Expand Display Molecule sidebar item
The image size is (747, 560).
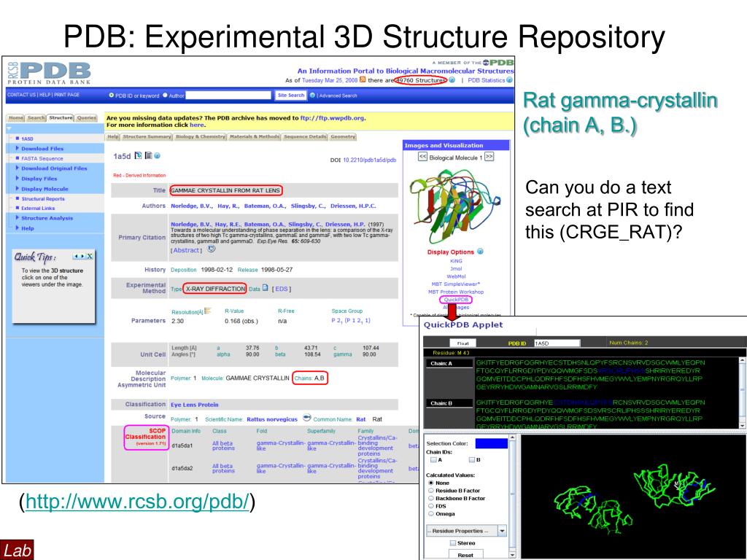44,189
